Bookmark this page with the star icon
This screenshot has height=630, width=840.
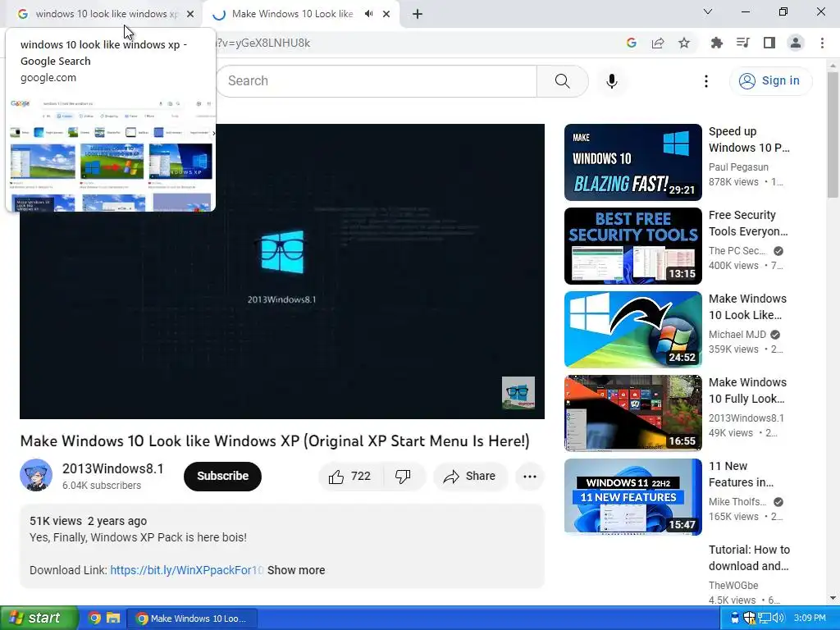tap(684, 43)
